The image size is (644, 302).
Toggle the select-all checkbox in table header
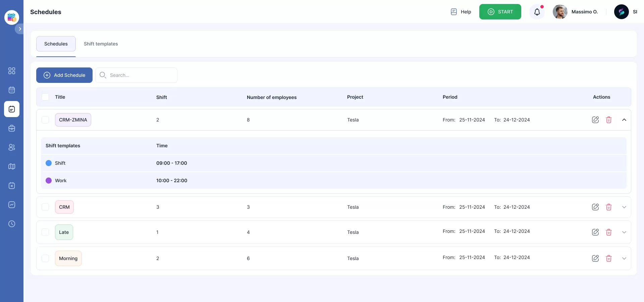click(45, 97)
